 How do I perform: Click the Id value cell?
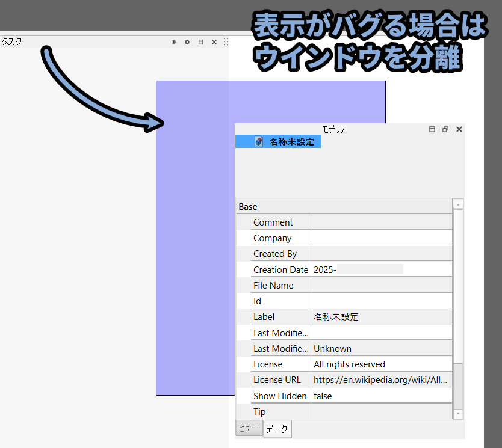point(381,301)
